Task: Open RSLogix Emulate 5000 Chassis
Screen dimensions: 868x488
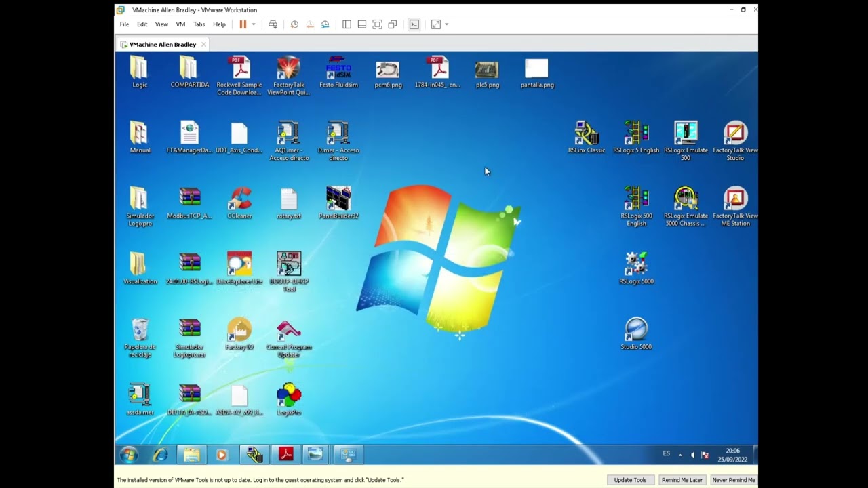Action: point(686,207)
